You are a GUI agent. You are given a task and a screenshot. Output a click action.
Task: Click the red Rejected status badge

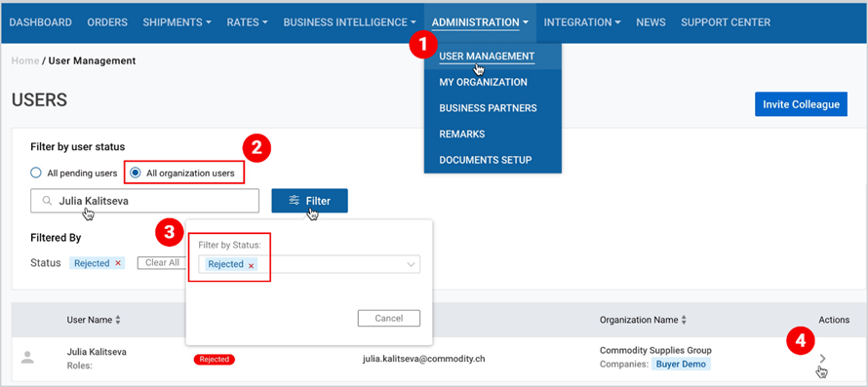(215, 360)
